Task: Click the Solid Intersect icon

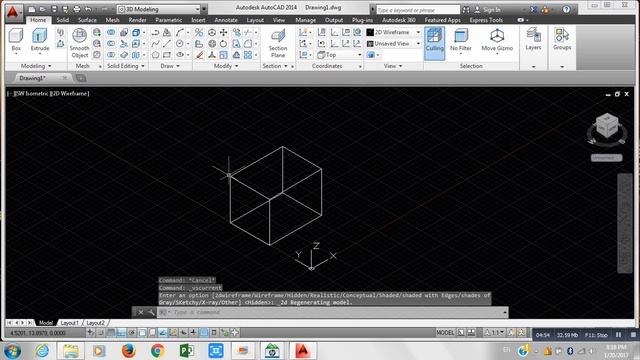Action: click(111, 55)
